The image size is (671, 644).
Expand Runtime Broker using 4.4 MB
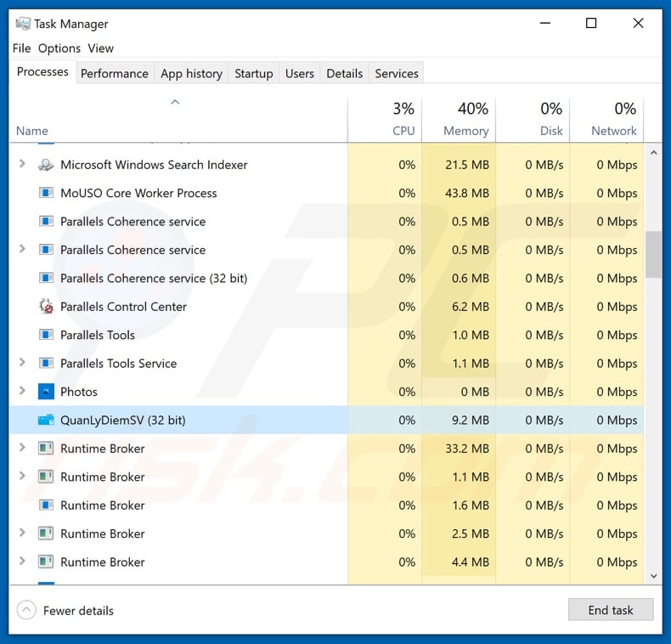coord(22,561)
